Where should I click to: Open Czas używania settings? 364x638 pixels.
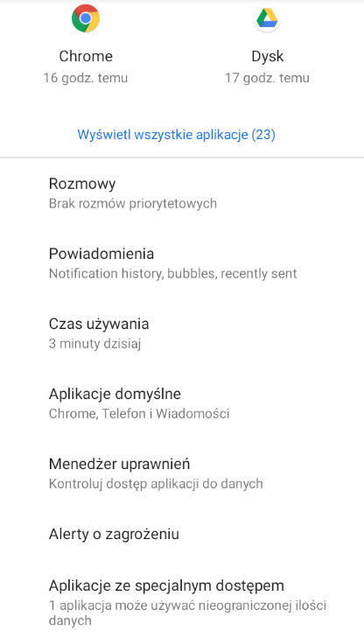click(182, 333)
